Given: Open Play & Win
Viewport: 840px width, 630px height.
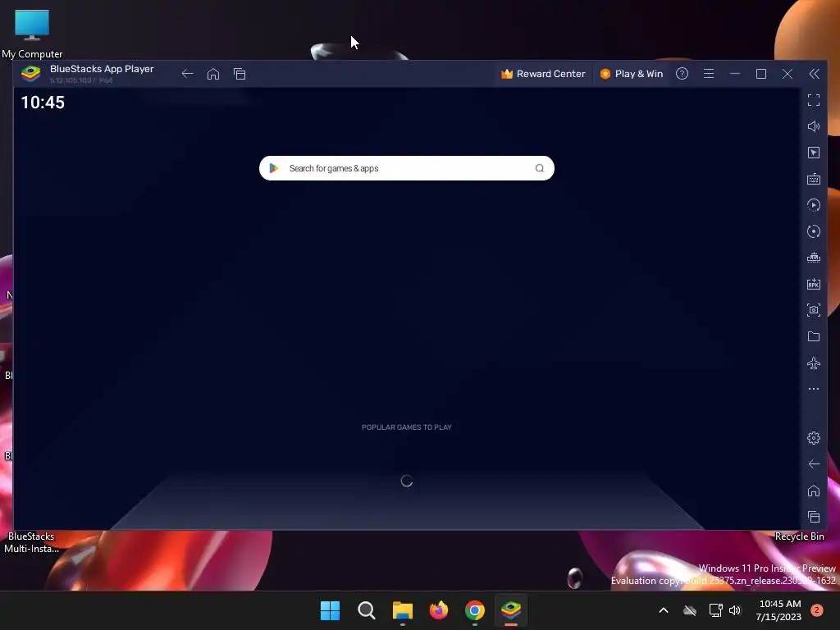Looking at the screenshot, I should point(632,74).
